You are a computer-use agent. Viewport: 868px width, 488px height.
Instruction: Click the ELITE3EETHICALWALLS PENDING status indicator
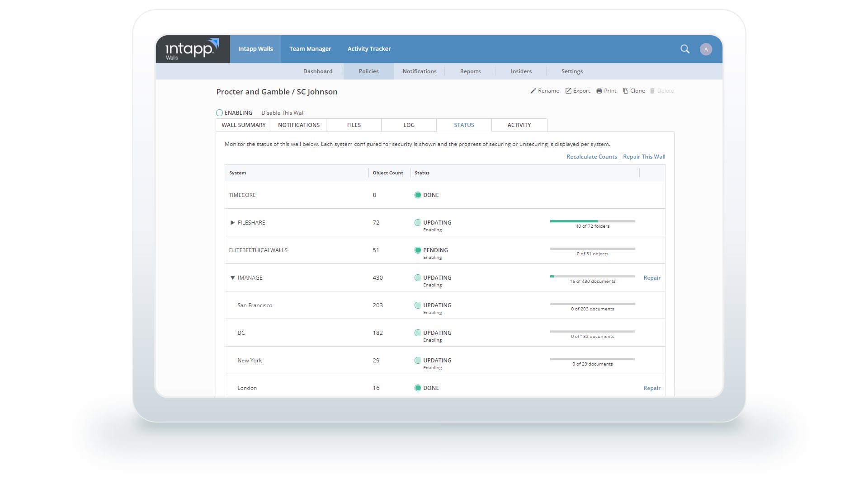coord(418,250)
